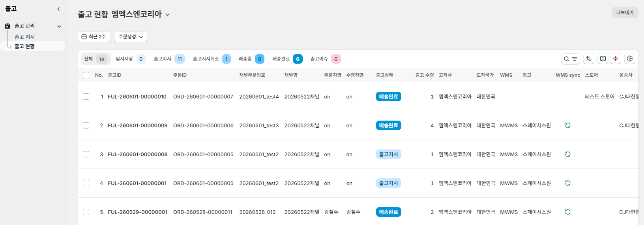The height and width of the screenshot is (225, 644).
Task: Select the 출고지시취소 tab
Action: pyautogui.click(x=212, y=59)
